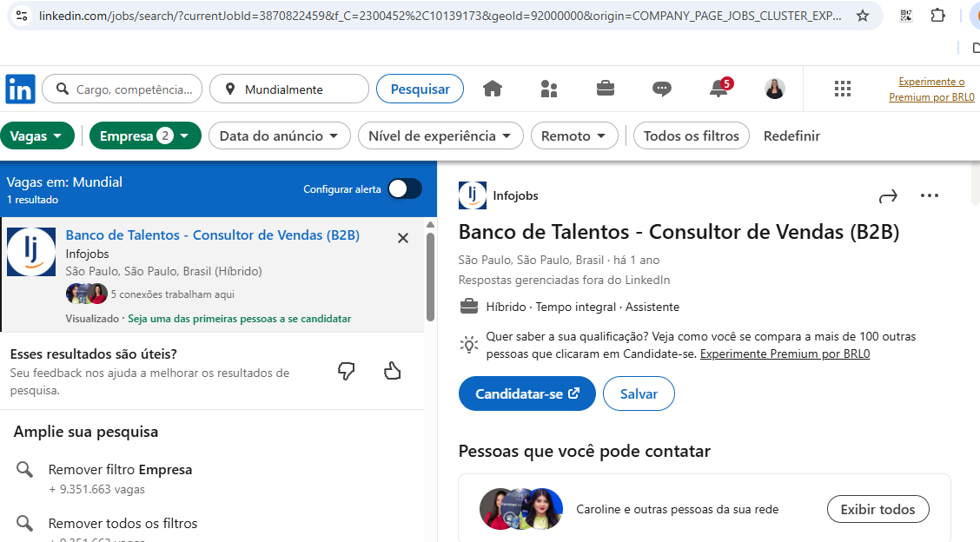This screenshot has width=980, height=542.
Task: Dismiss the Infojobs job card with X
Action: coord(403,238)
